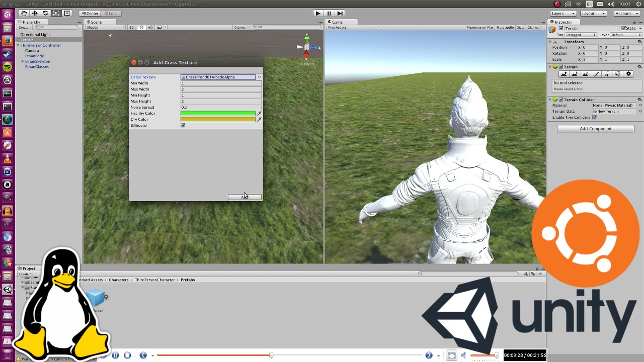Select the Paint Texture brush tool icon
The image size is (644, 362).
pos(596,74)
